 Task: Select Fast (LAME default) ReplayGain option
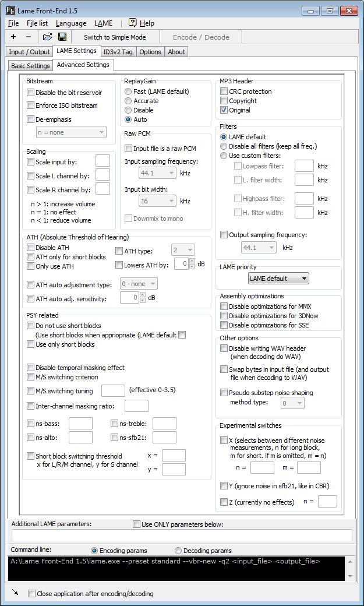[x=128, y=91]
